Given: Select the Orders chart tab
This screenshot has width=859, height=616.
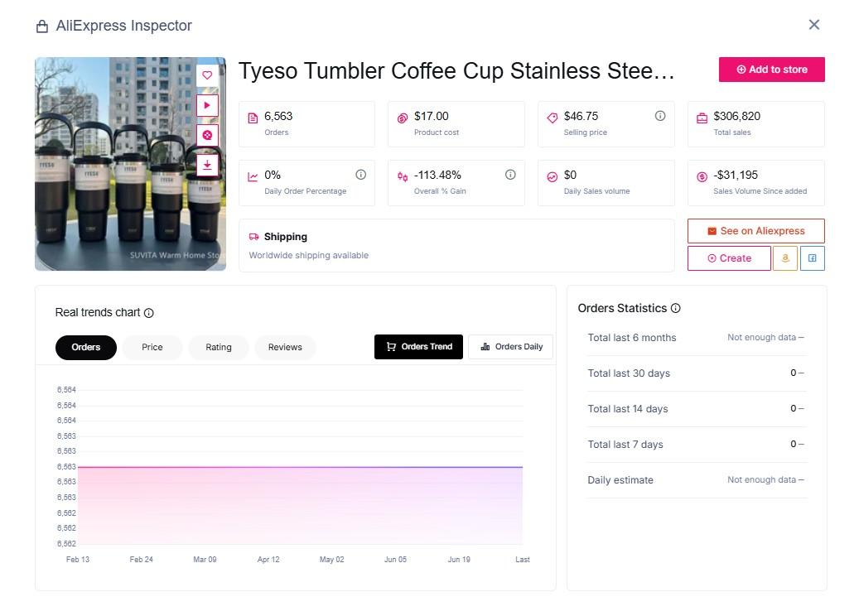Looking at the screenshot, I should coord(86,347).
